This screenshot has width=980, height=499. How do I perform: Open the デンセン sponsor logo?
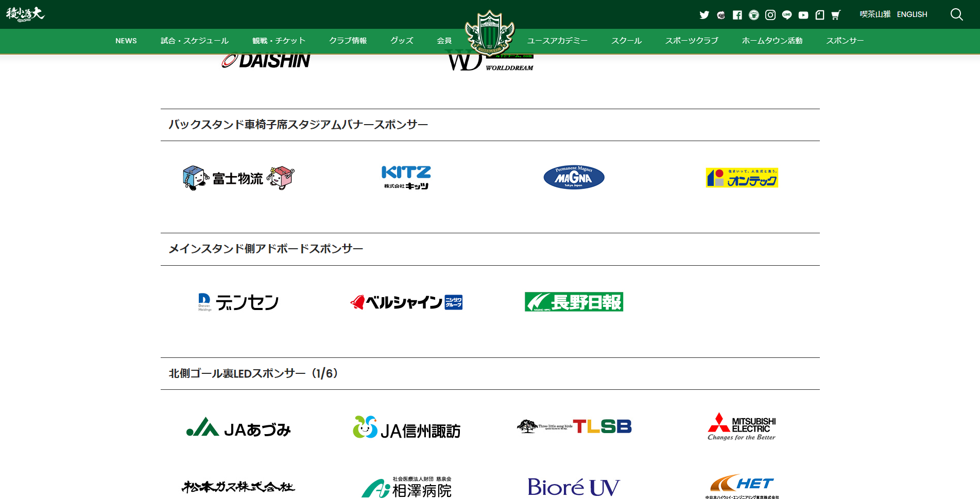click(x=238, y=302)
